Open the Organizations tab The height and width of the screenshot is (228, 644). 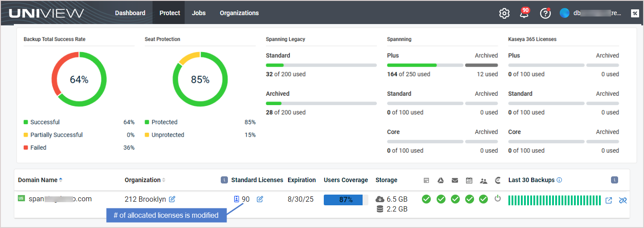pos(239,13)
